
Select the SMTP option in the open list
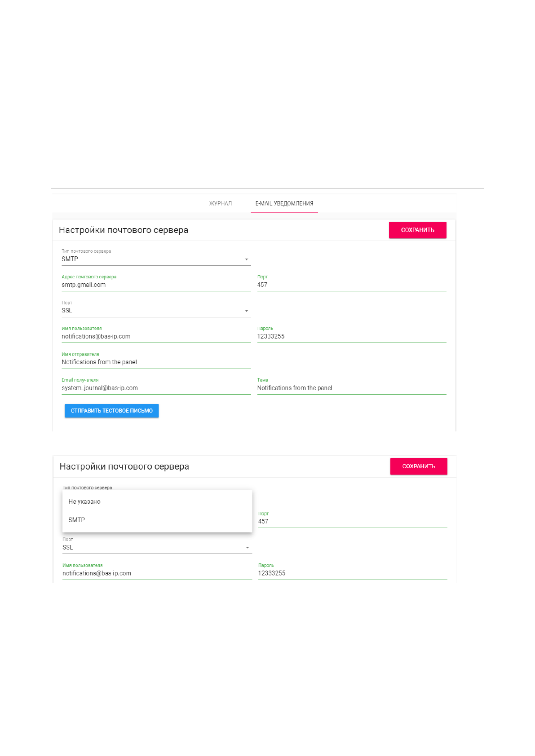(x=77, y=520)
